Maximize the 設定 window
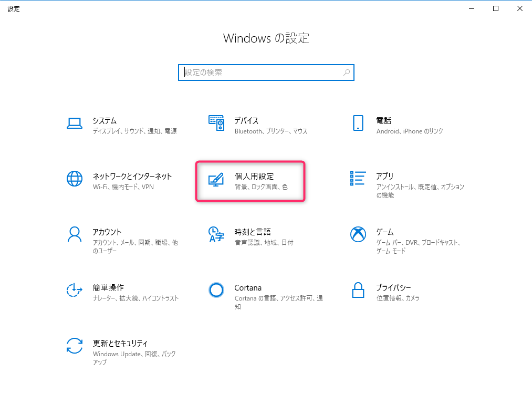This screenshot has width=532, height=393. (x=496, y=8)
